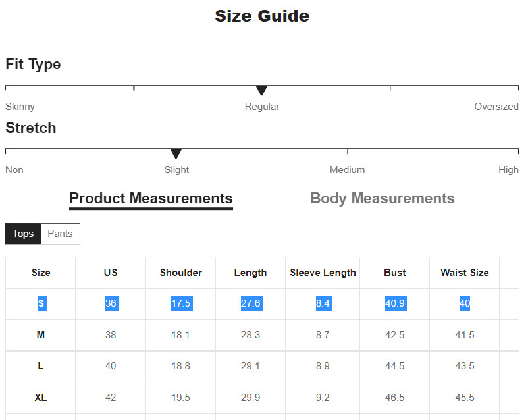Click the Sleeve Length column header
The height and width of the screenshot is (420, 528).
pos(323,273)
